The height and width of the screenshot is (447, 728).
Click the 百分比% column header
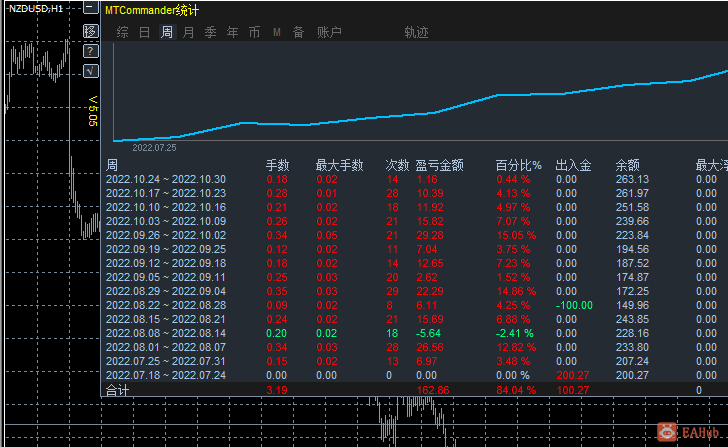click(x=518, y=165)
